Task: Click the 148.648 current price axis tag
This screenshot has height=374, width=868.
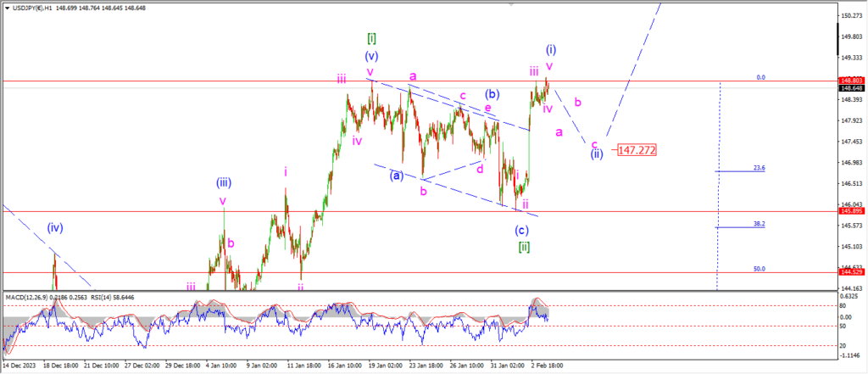Action: [x=851, y=88]
